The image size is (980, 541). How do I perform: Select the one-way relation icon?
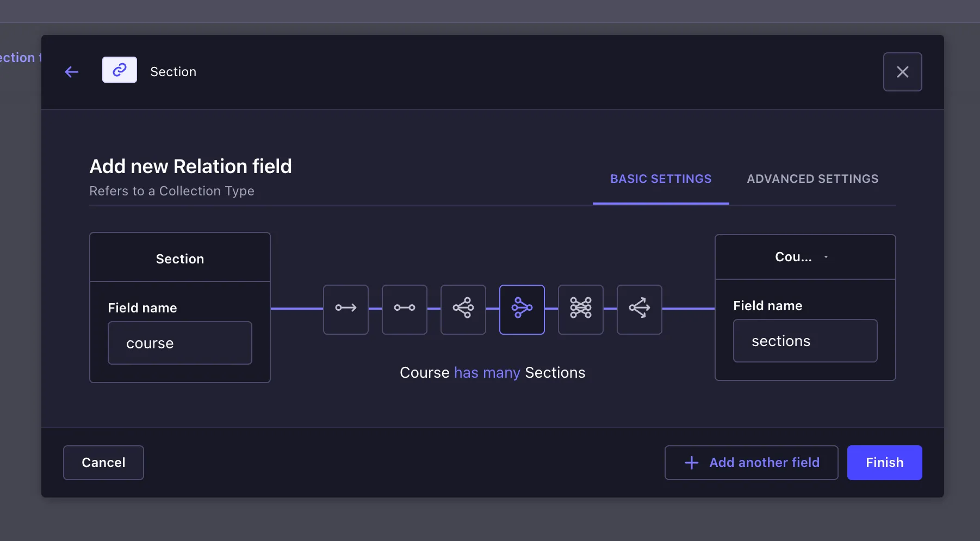pos(346,309)
